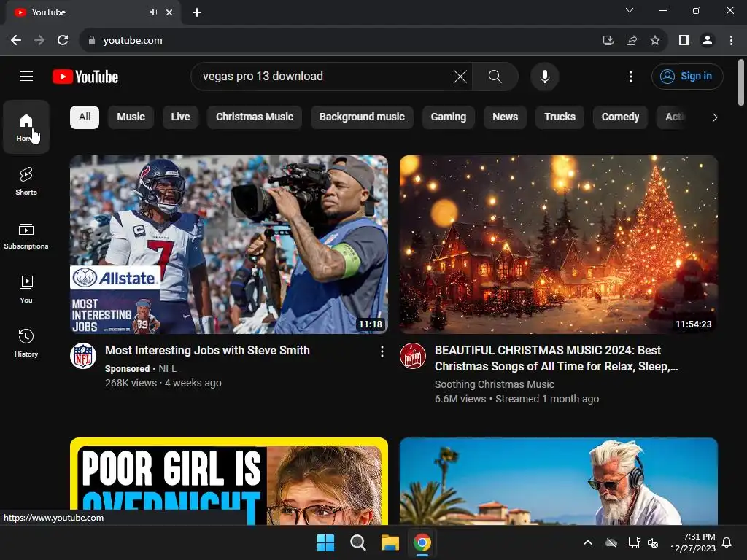The height and width of the screenshot is (560, 747).
Task: Select the Music filter chip
Action: (131, 117)
